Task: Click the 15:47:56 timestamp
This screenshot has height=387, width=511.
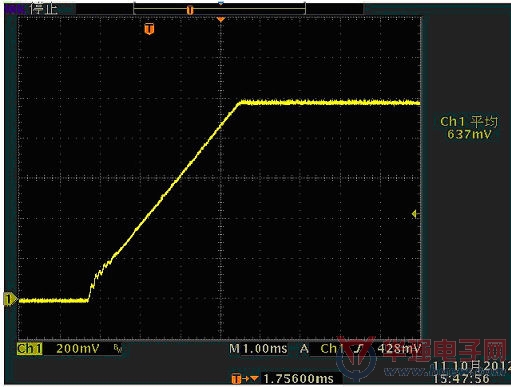Action: [x=461, y=379]
